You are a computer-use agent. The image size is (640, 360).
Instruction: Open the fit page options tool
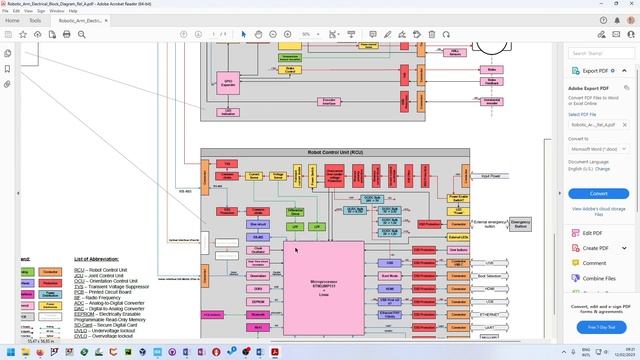pos(334,35)
